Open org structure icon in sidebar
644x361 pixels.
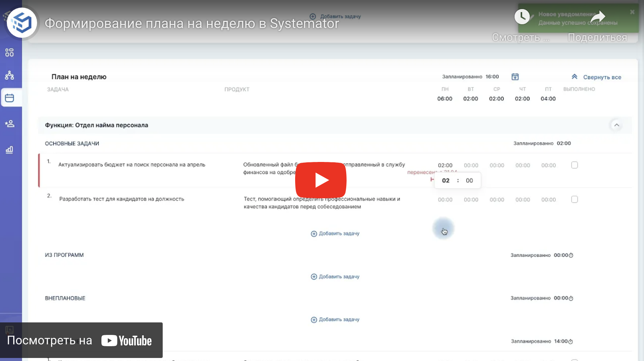tap(9, 75)
